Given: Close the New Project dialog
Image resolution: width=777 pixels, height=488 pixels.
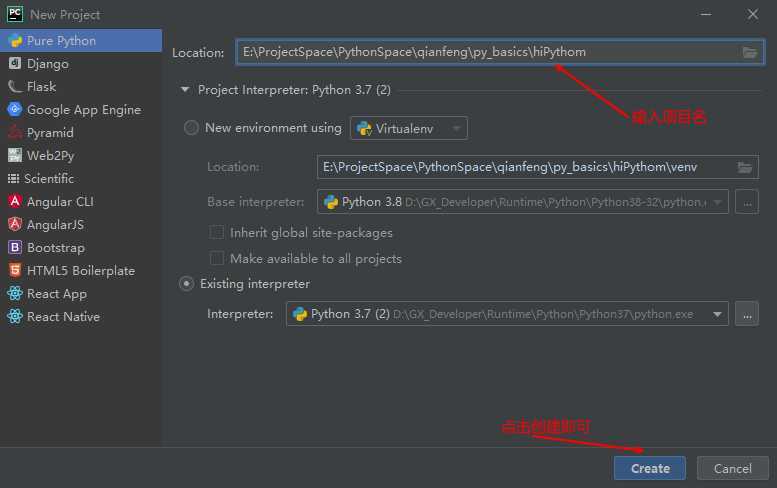Looking at the screenshot, I should coord(753,14).
